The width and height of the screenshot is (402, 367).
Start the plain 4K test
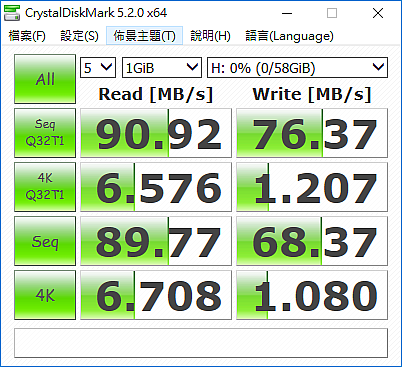tap(45, 295)
